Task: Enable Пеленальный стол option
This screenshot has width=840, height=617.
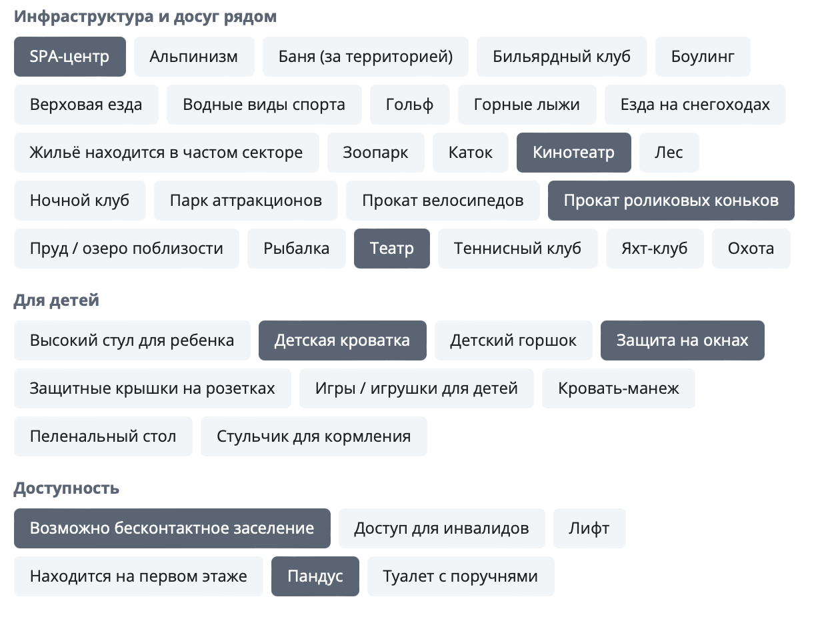Action: (103, 436)
